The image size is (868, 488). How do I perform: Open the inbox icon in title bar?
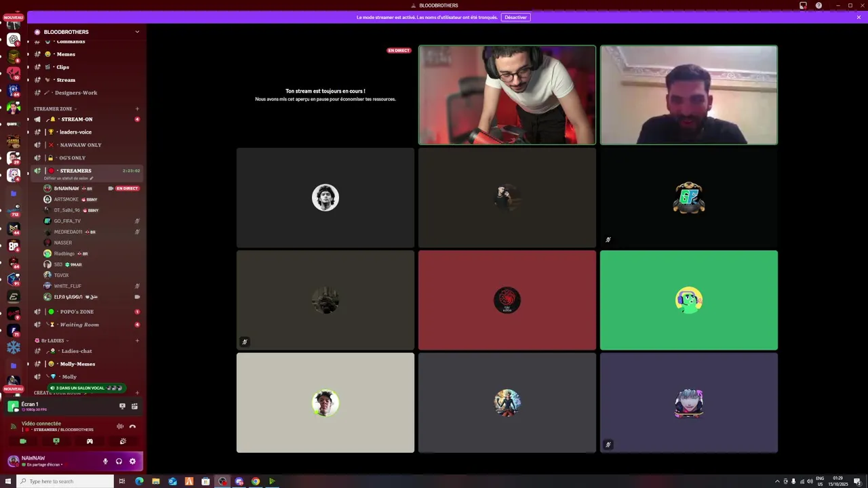pos(803,5)
